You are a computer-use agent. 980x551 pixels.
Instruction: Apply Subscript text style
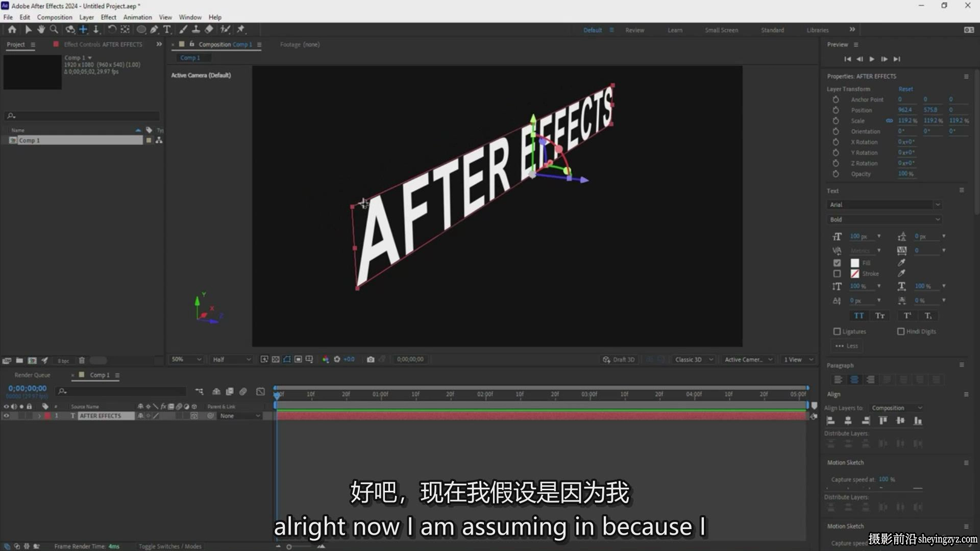coord(928,316)
